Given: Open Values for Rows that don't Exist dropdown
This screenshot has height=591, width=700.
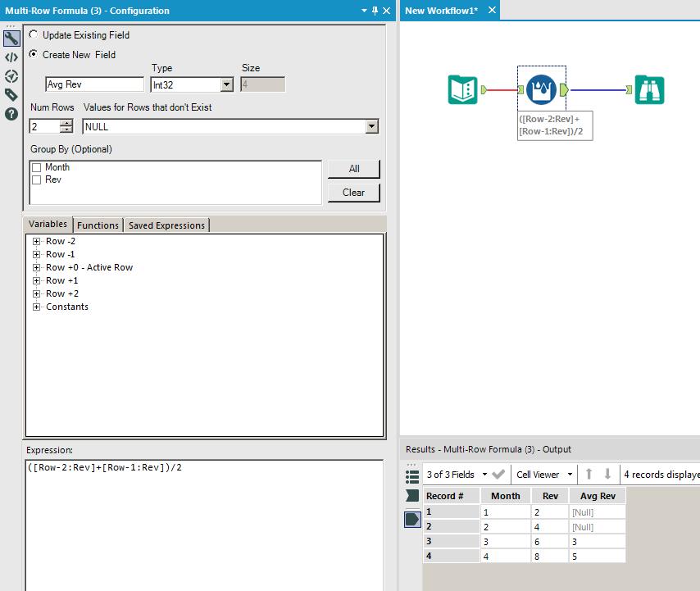Looking at the screenshot, I should tap(372, 127).
